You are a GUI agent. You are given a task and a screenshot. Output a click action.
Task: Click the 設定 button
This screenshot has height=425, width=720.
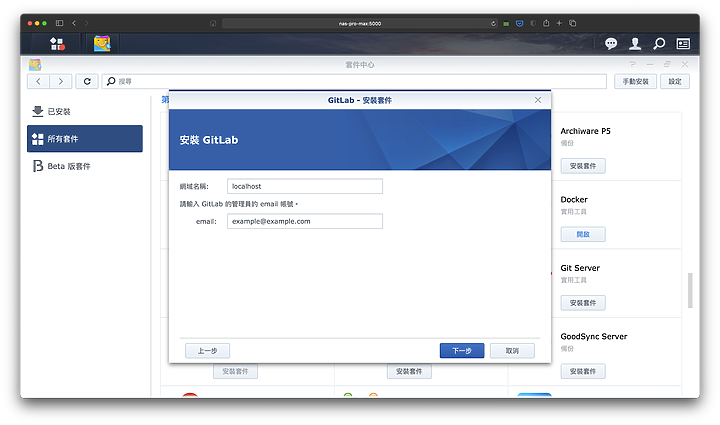click(x=675, y=81)
